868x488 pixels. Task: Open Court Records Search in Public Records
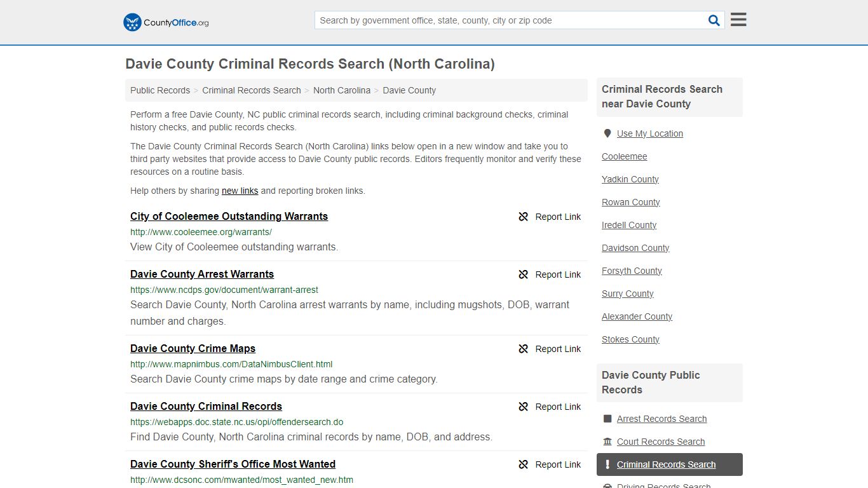click(x=661, y=442)
